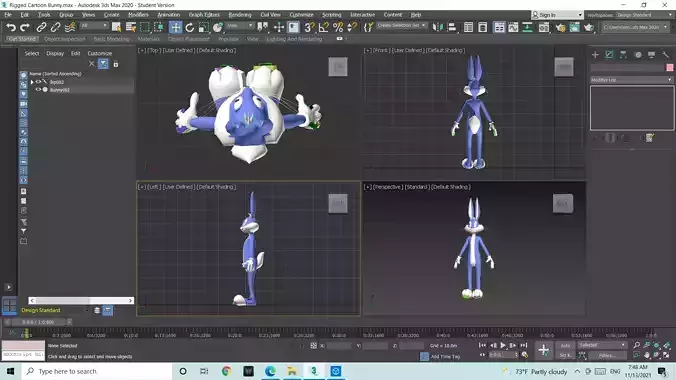
Task: Click the Align tool icon
Action: click(x=452, y=28)
